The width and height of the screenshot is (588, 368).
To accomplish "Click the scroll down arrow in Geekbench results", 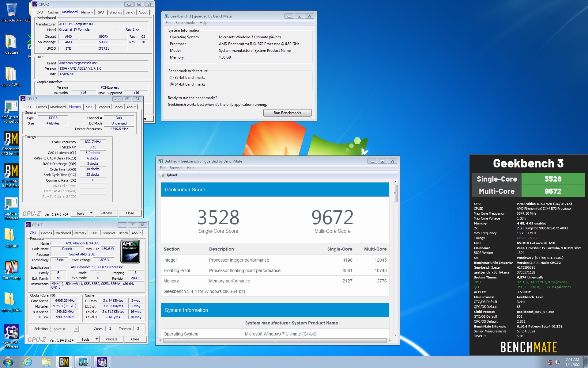I will (x=395, y=335).
